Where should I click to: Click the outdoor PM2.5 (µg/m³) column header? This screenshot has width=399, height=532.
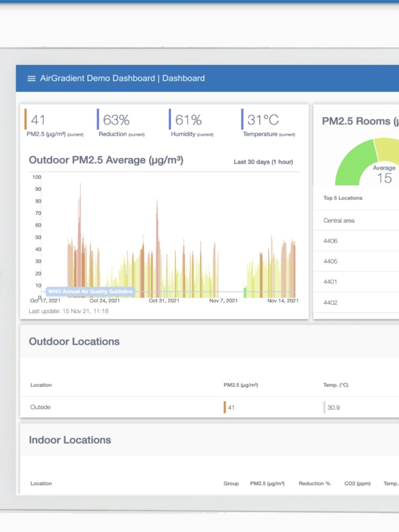pos(241,385)
